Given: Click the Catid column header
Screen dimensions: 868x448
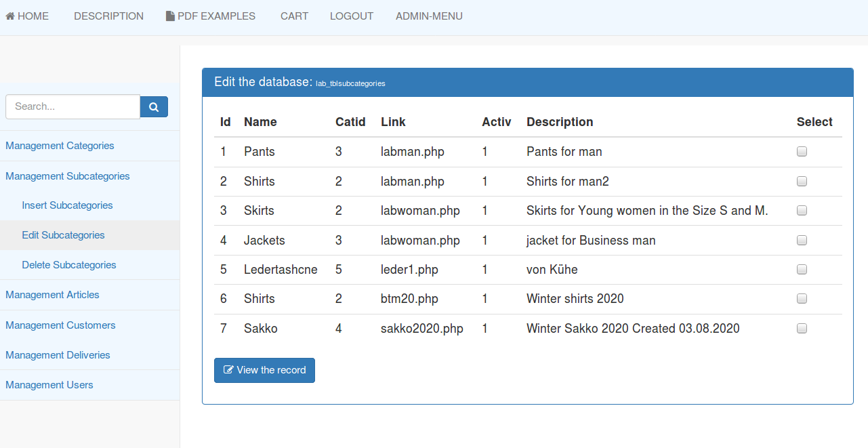Looking at the screenshot, I should (x=350, y=122).
